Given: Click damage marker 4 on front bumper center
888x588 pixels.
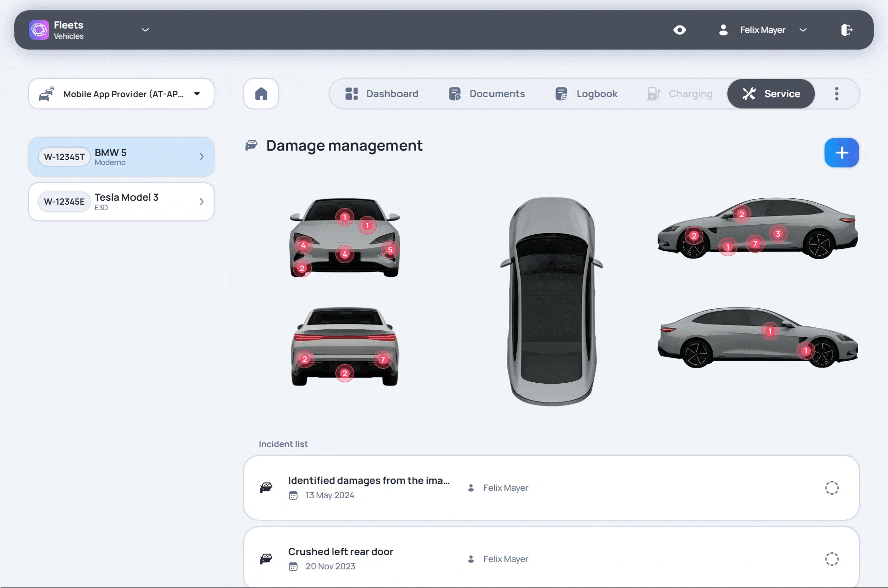Looking at the screenshot, I should 345,254.
